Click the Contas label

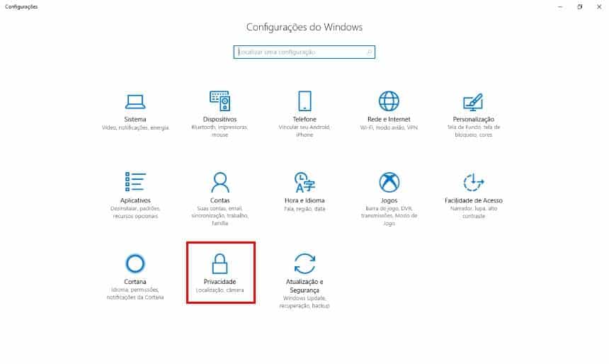(220, 200)
